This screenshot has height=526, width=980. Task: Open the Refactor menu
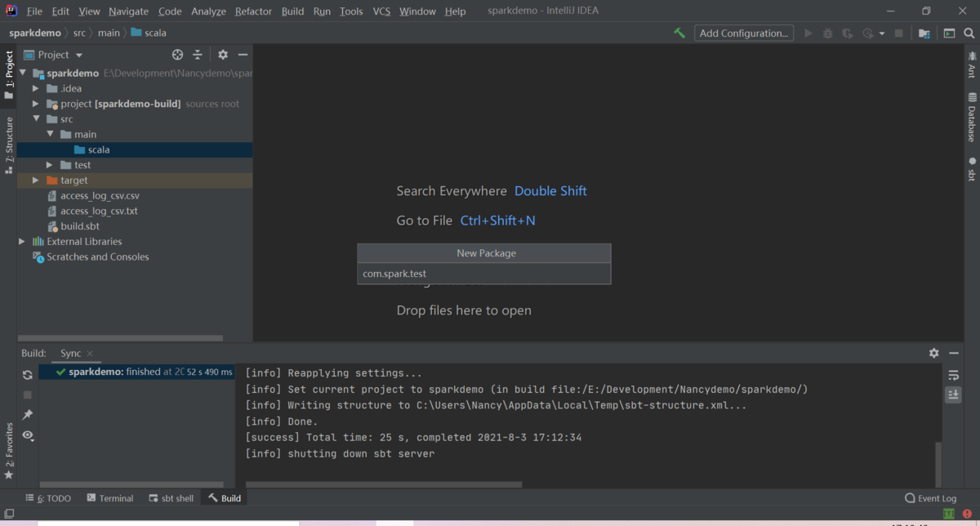pyautogui.click(x=253, y=11)
